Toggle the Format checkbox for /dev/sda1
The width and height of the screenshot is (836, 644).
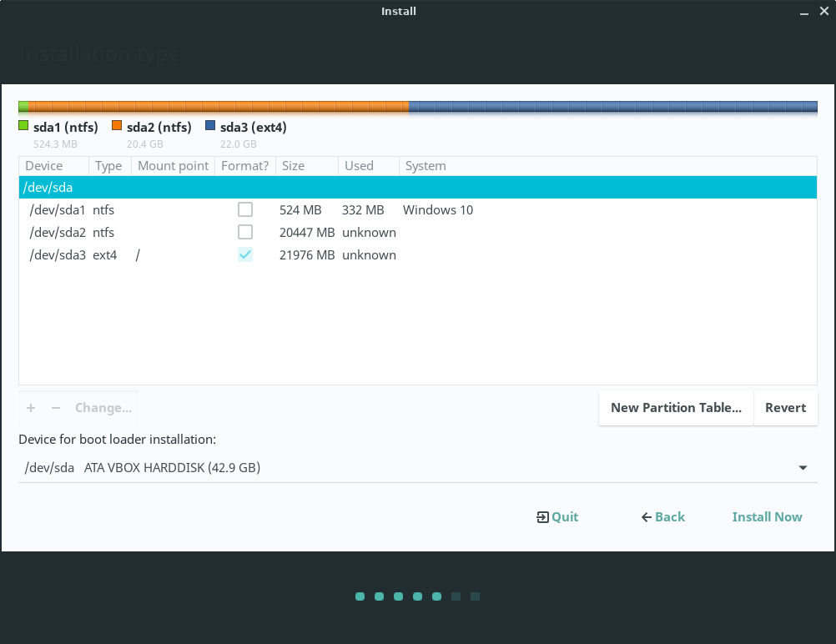point(245,209)
